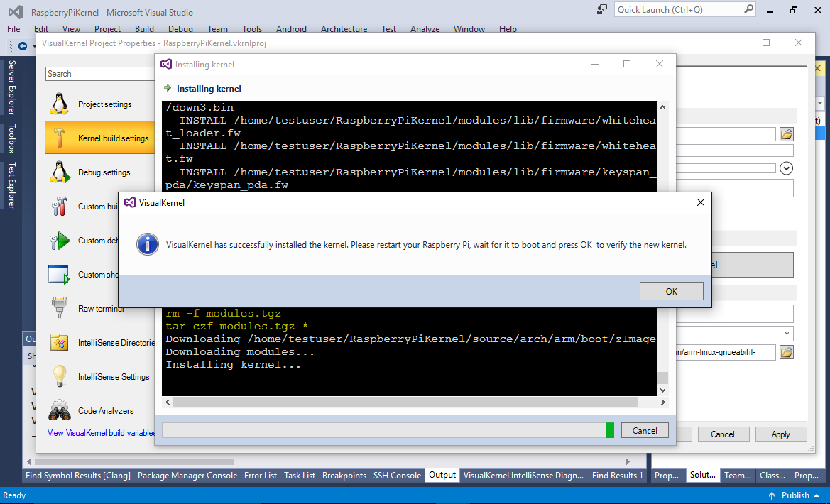Click Code Analyzers binoculars icon
The height and width of the screenshot is (504, 830).
pos(60,410)
